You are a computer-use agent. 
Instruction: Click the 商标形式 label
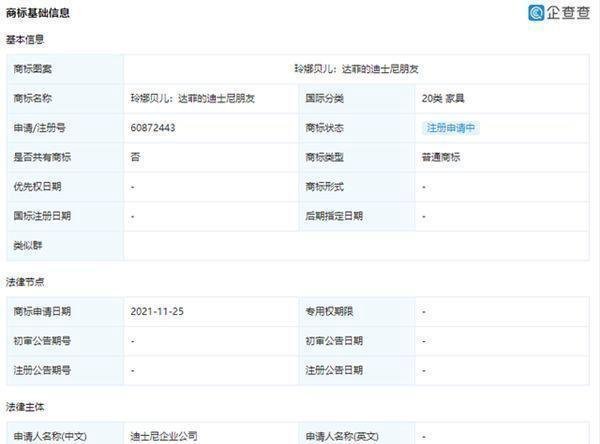(x=324, y=186)
